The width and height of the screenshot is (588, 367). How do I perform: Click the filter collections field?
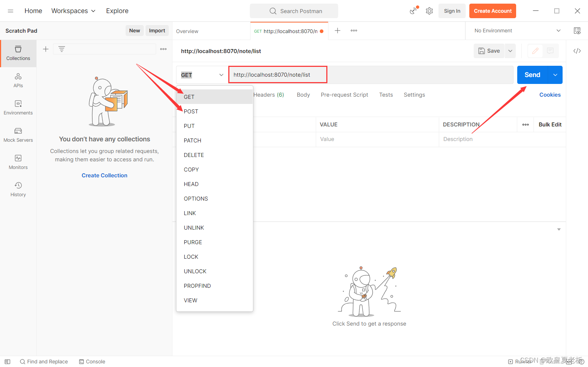(x=105, y=49)
